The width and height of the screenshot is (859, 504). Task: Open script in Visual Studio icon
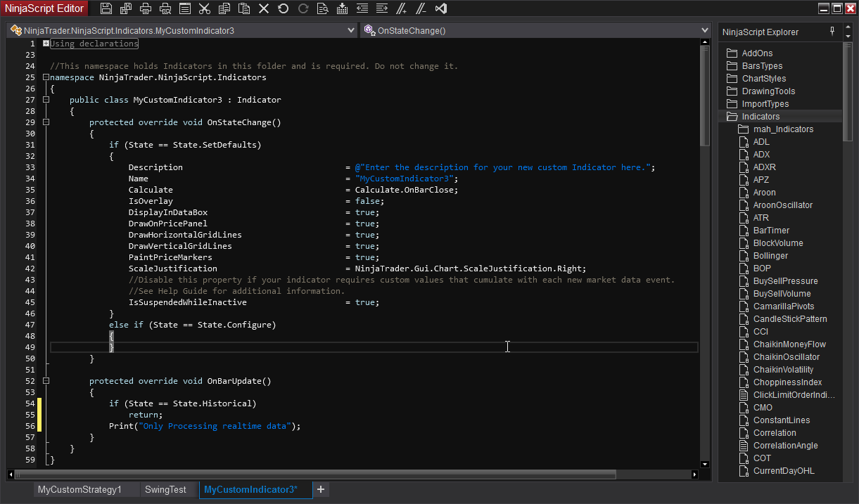[441, 8]
